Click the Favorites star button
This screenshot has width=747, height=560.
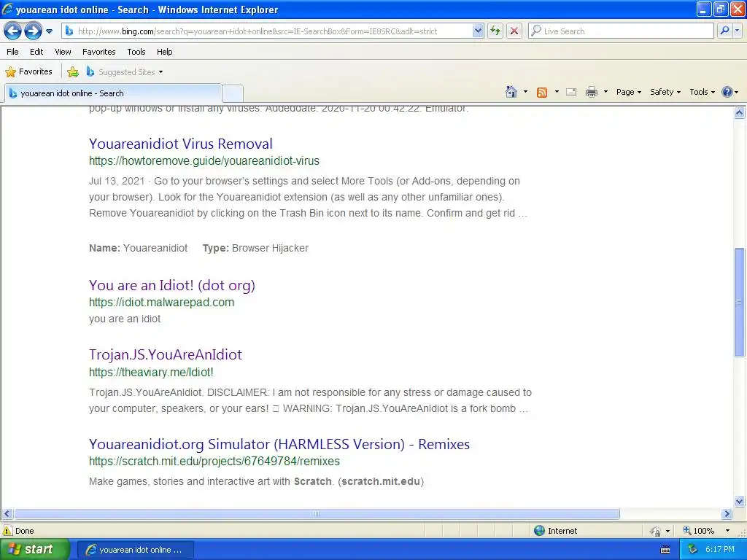point(28,72)
